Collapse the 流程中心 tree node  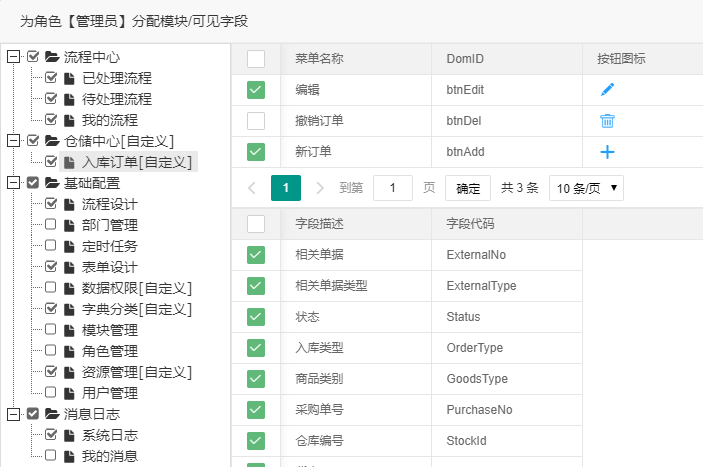13,57
